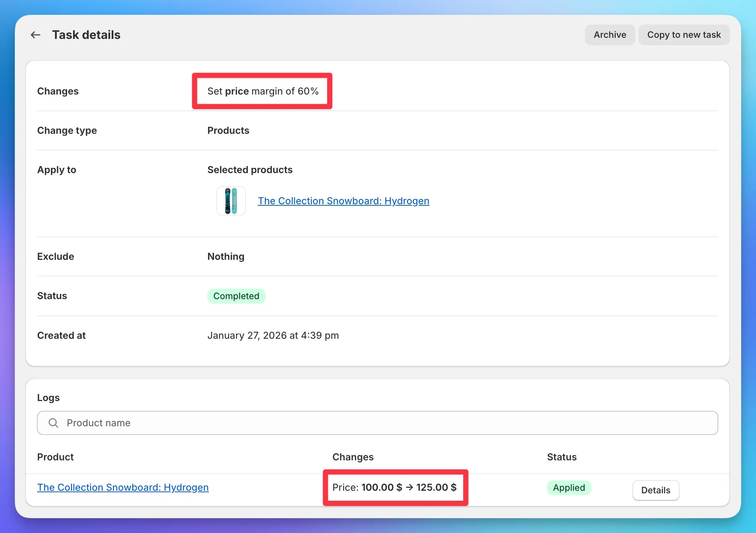
Task: Click the Created at date value
Action: tap(273, 335)
